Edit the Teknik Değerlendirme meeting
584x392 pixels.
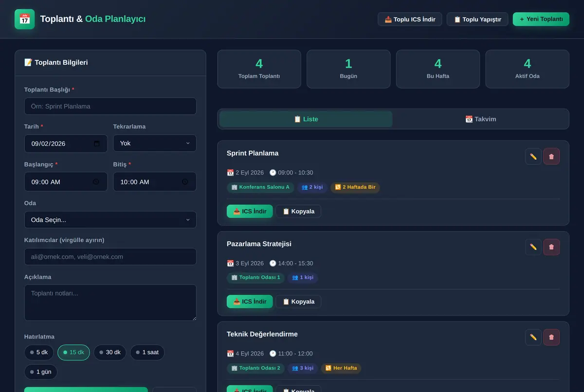[533, 338]
